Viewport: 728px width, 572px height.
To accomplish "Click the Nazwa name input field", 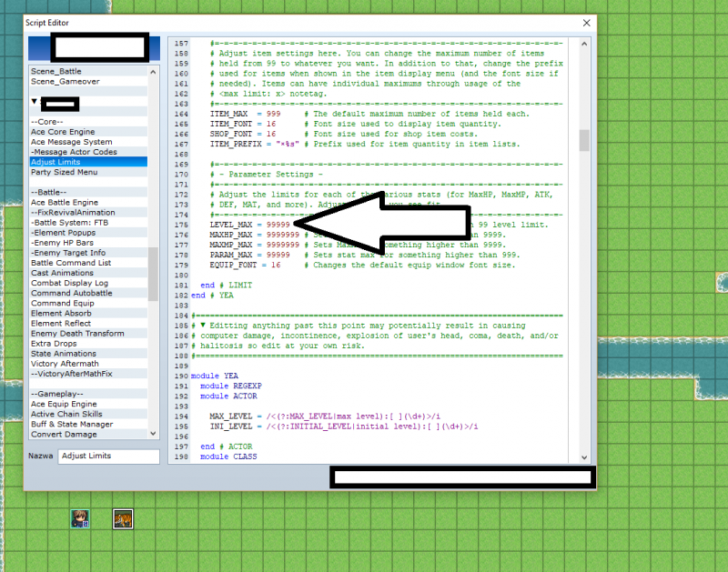I will pos(108,456).
